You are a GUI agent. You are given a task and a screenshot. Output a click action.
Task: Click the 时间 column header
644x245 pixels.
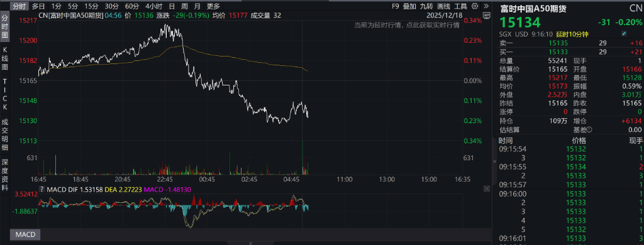point(506,140)
